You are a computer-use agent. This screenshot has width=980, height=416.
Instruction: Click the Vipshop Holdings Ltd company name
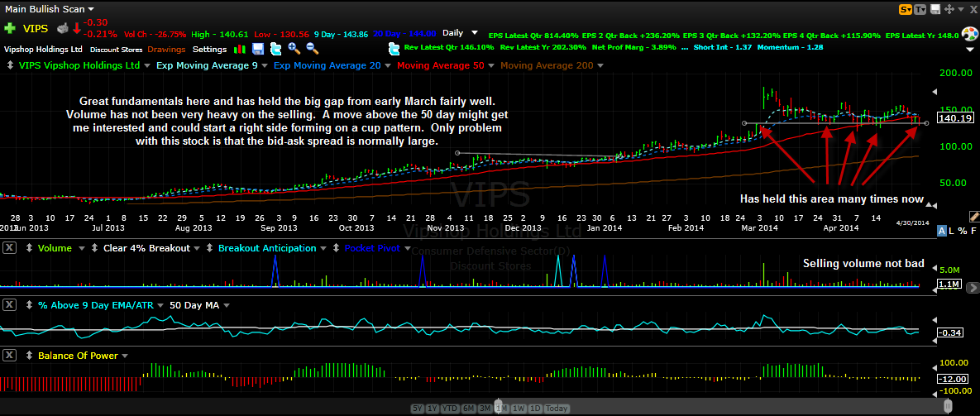tap(43, 49)
